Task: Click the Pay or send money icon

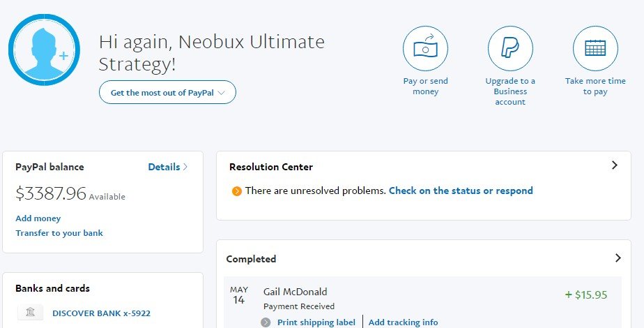Action: [425, 49]
